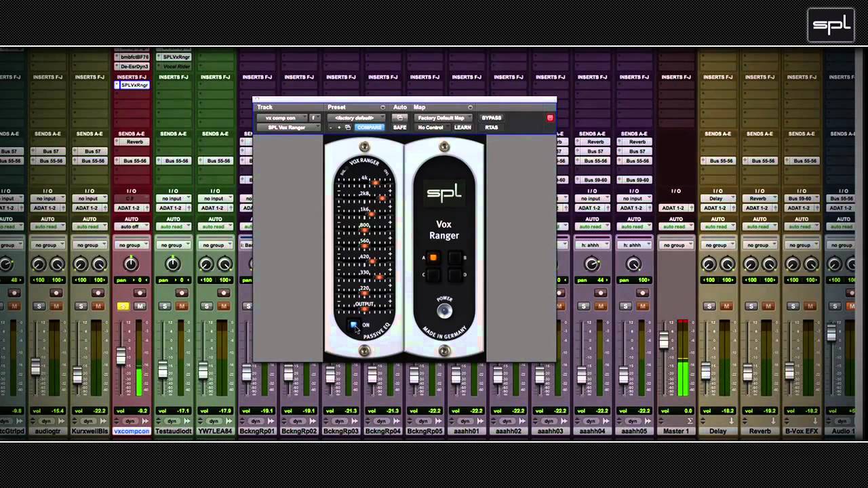Click the red target icon in plug-in header
The height and width of the screenshot is (488, 868).
(550, 118)
